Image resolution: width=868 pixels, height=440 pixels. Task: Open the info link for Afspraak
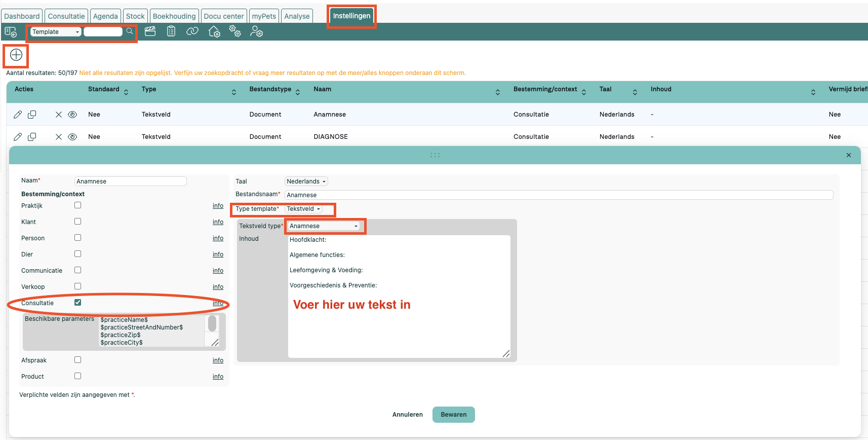click(218, 360)
